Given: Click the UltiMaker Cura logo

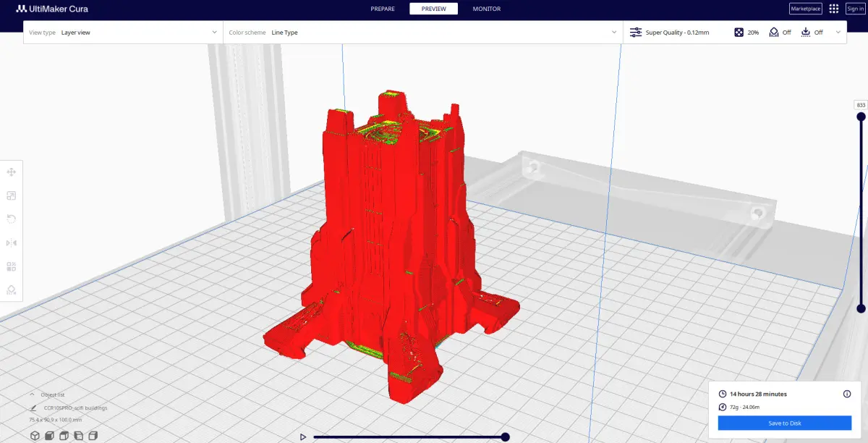Looking at the screenshot, I should (x=52, y=9).
